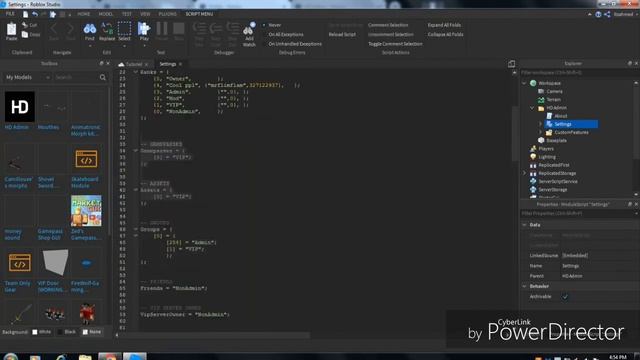Click the CustomFeatures folder icon
This screenshot has width=640, height=360.
click(549, 132)
